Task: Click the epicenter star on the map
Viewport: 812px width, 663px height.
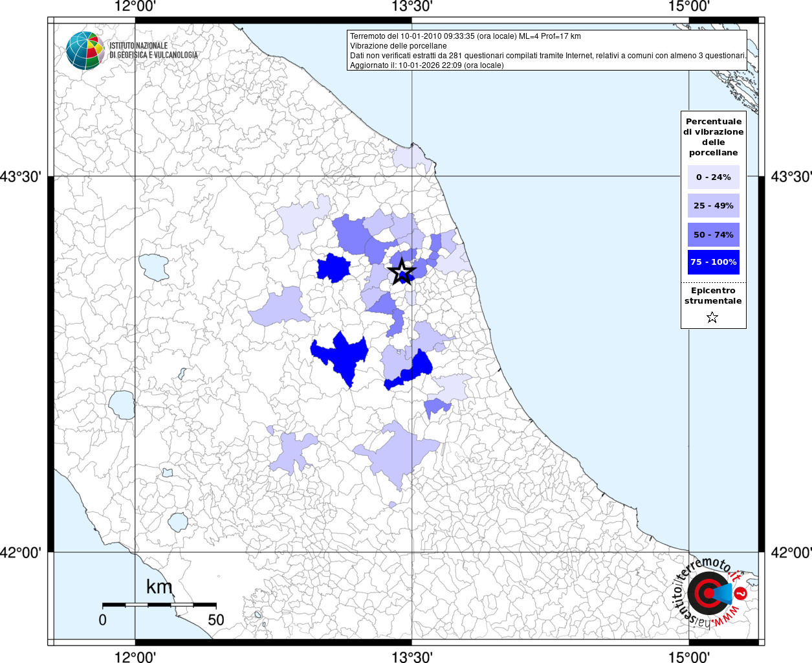Action: (x=401, y=271)
